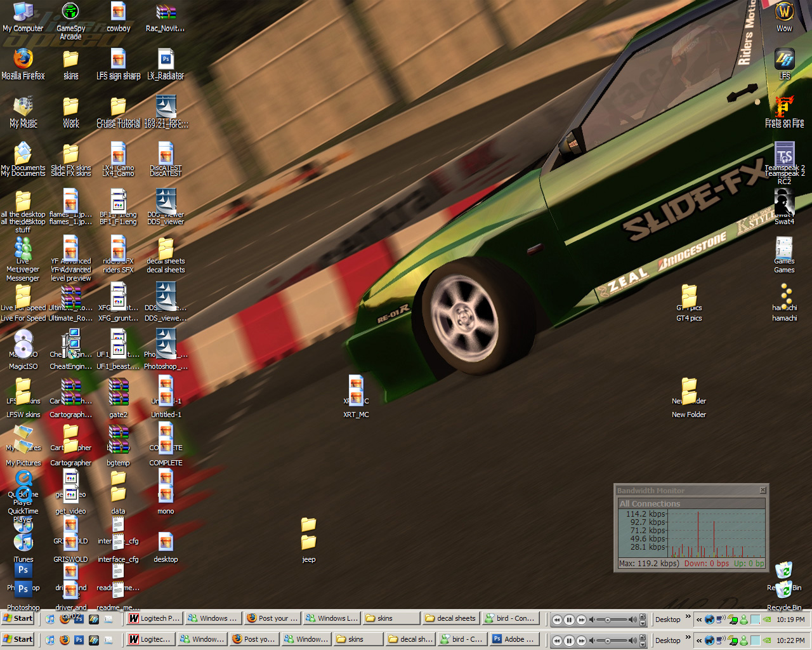This screenshot has height=650, width=812.
Task: Open the riders SFX file icon
Action: 118,255
